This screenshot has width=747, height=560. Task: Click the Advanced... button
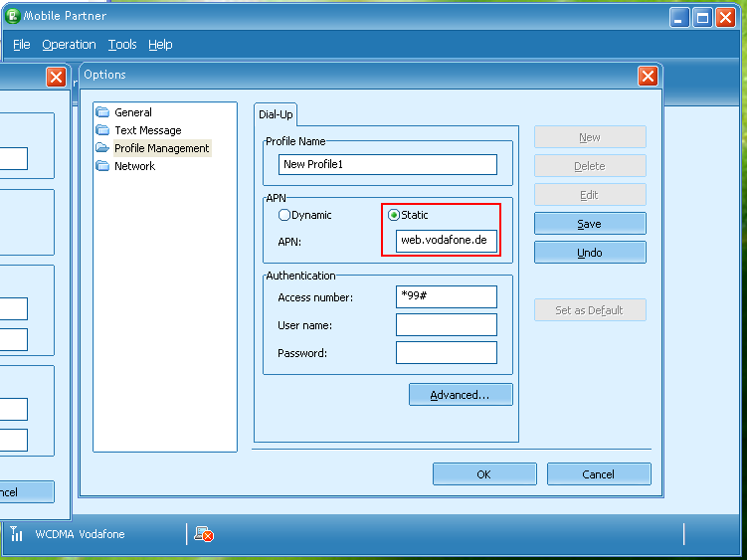click(461, 395)
